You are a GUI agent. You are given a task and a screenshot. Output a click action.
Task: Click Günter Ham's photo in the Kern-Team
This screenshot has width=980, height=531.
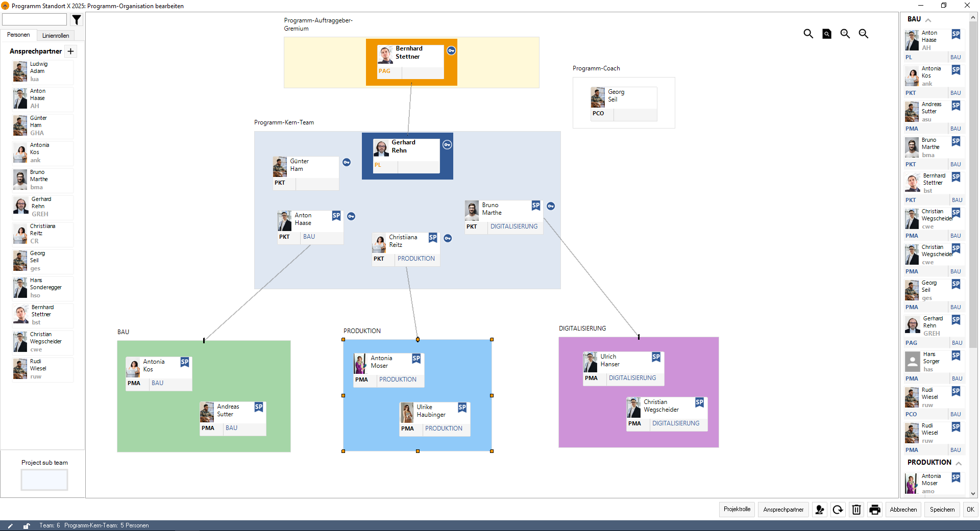pos(280,167)
